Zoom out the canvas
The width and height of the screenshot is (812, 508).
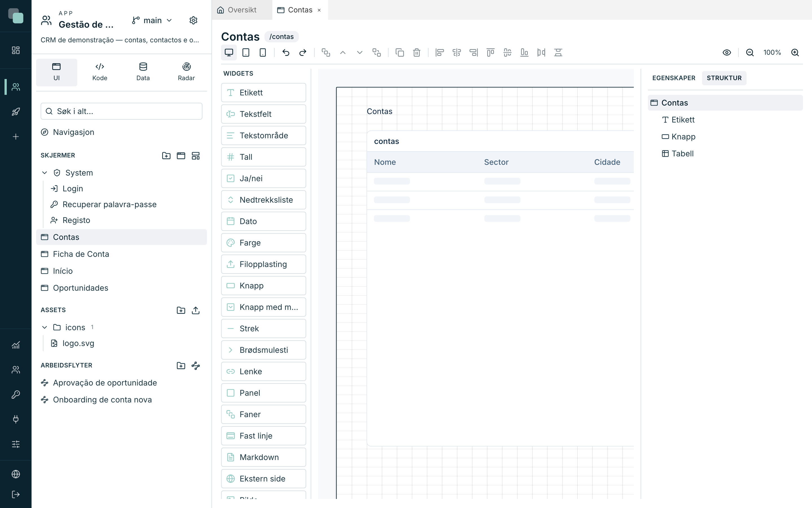[x=750, y=52]
